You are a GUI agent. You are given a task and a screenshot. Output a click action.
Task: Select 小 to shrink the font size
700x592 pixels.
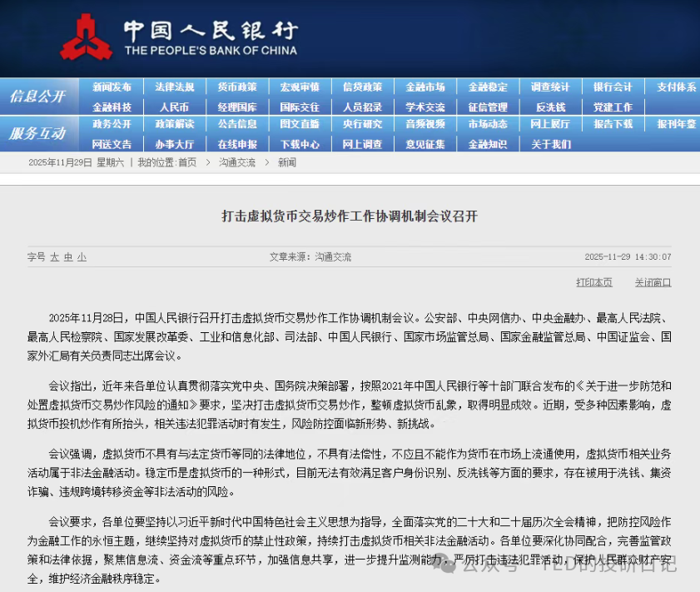pyautogui.click(x=82, y=258)
